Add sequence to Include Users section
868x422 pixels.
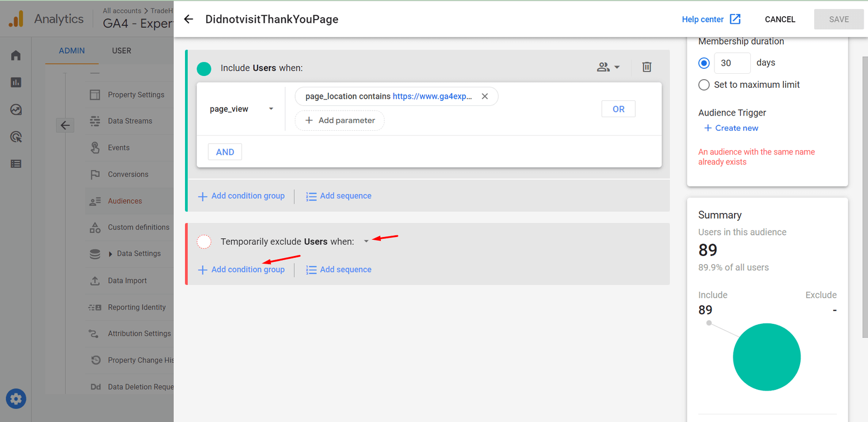click(339, 196)
